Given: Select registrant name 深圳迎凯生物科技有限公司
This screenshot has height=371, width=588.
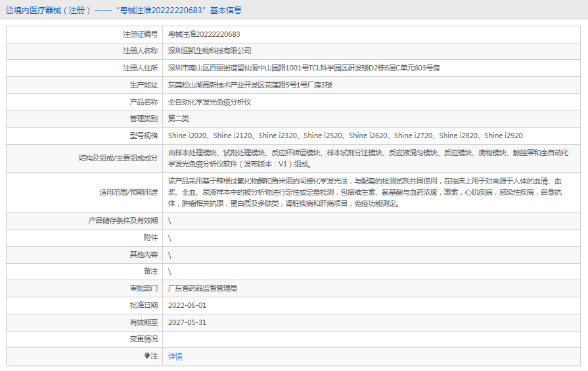Looking at the screenshot, I should [210, 51].
